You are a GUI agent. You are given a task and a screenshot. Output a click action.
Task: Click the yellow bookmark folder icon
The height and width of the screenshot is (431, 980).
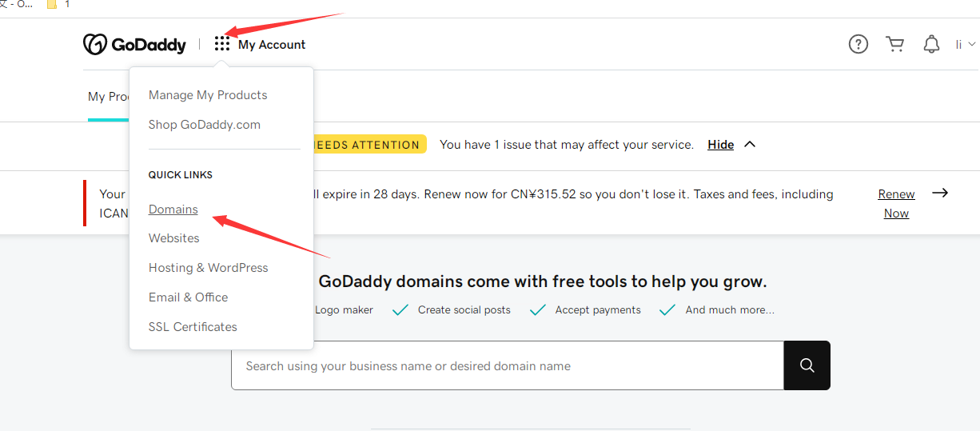click(52, 5)
